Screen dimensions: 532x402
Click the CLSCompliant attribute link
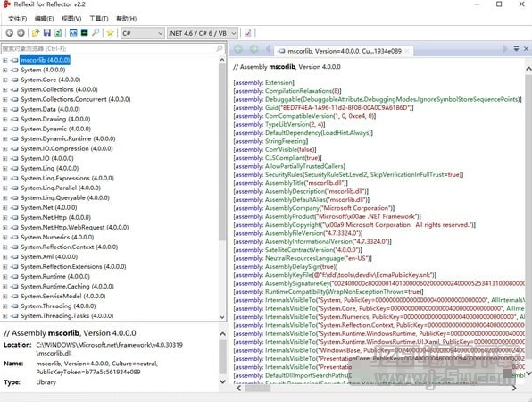[285, 158]
